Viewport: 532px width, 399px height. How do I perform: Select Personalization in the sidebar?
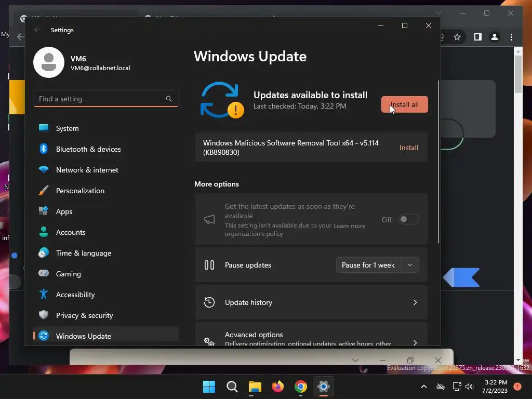(106, 191)
